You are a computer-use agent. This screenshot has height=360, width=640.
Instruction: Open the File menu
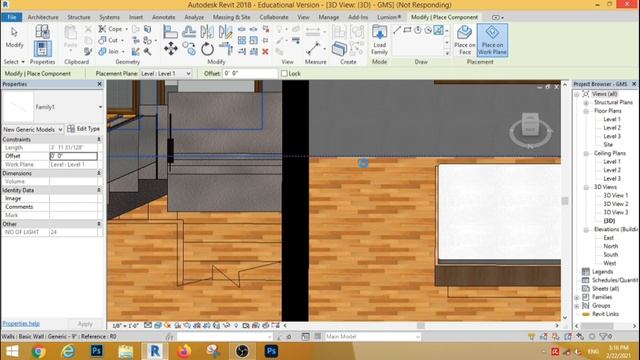pos(12,17)
